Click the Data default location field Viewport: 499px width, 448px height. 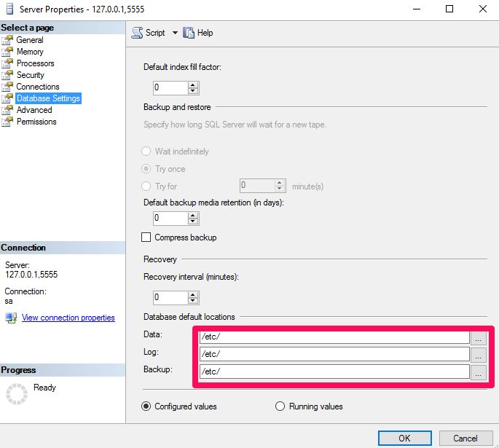(334, 337)
